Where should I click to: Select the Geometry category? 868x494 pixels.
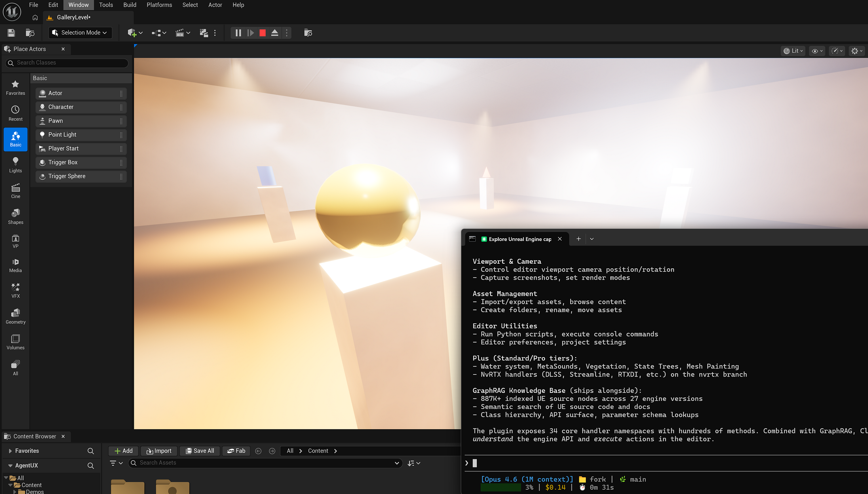click(x=15, y=316)
